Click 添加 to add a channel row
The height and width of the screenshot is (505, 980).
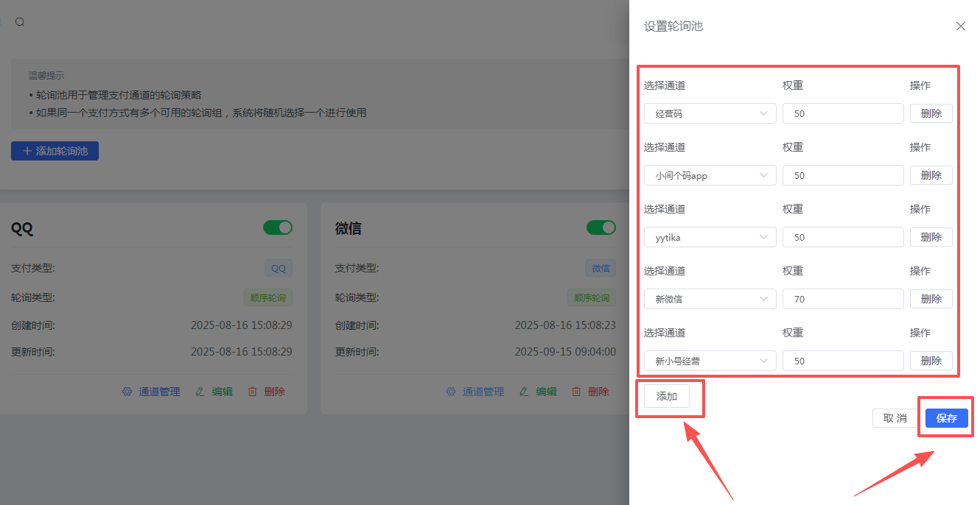666,396
